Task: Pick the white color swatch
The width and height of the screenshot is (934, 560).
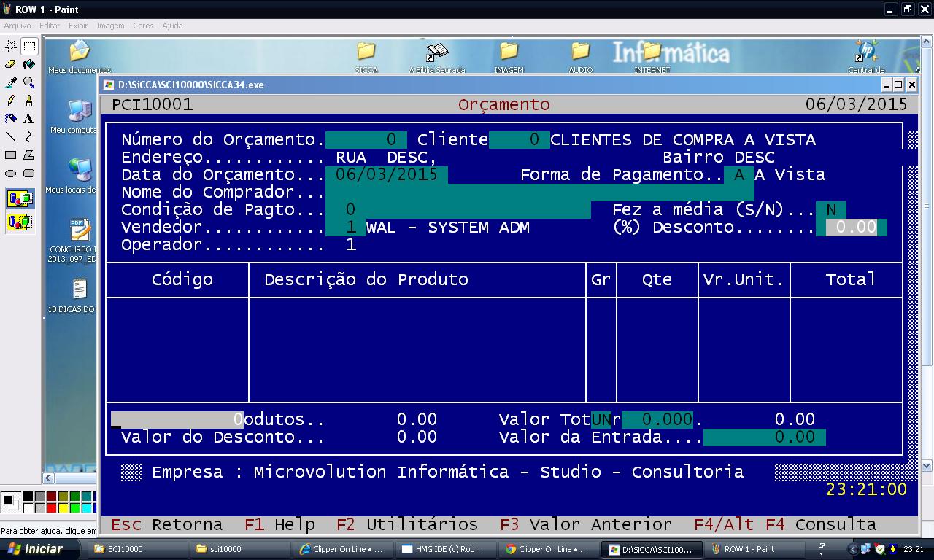Action: [x=28, y=508]
